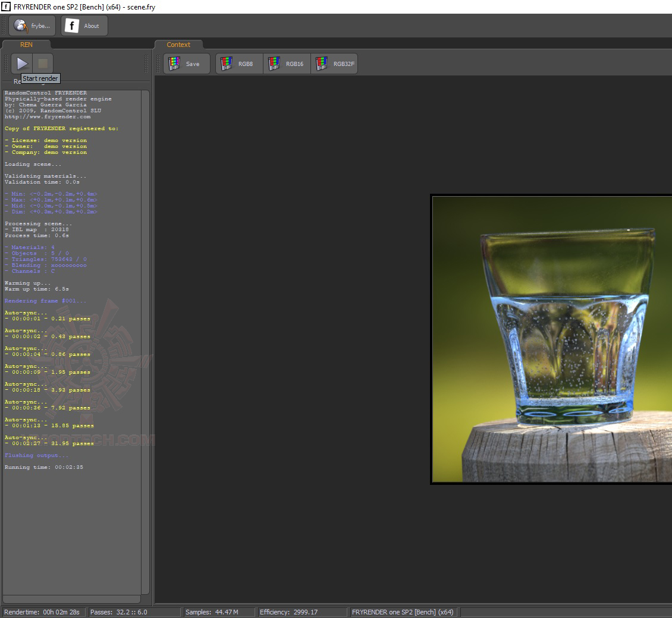Click the render log horizontal scrollbar
Image resolution: width=672 pixels, height=618 pixels.
tap(71, 599)
